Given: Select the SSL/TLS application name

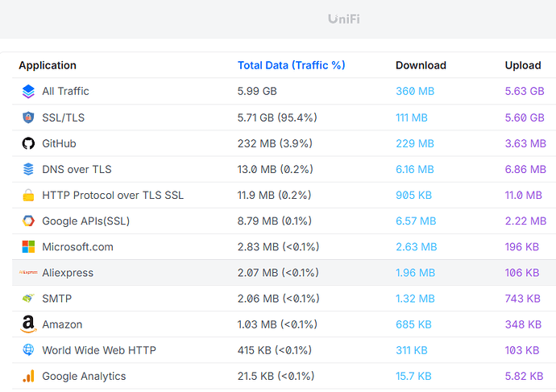Looking at the screenshot, I should coord(64,118).
